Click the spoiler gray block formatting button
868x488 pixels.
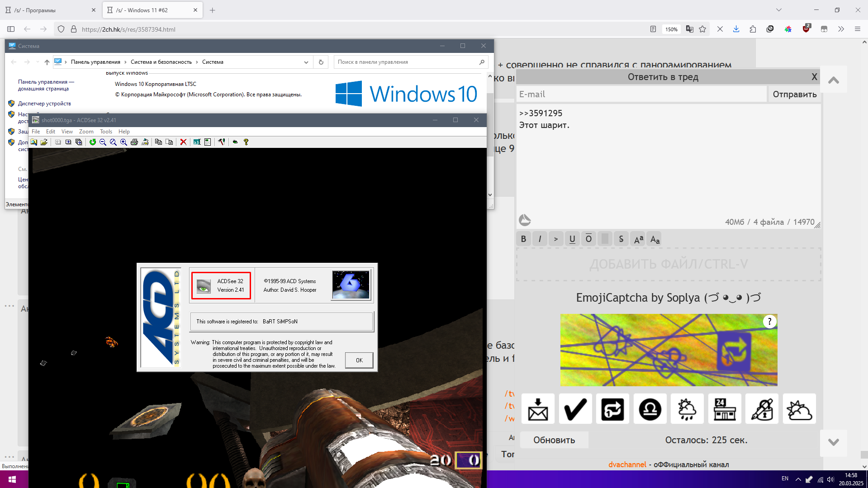pos(605,239)
